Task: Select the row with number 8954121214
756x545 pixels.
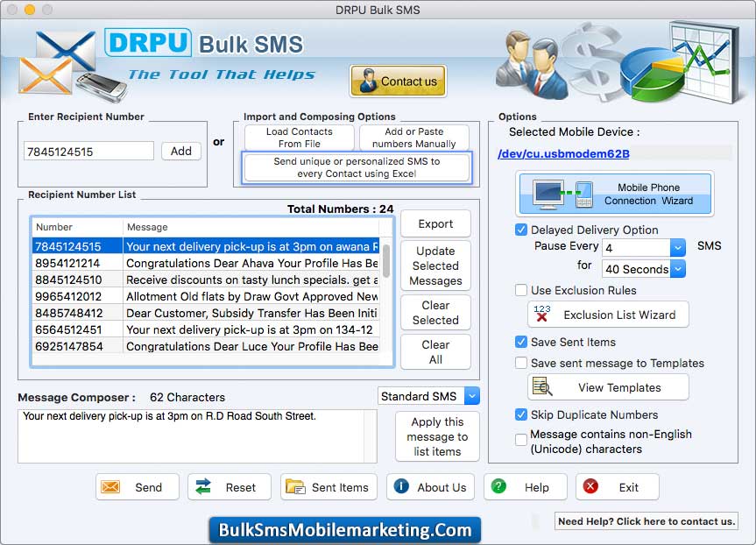Action: [206, 263]
